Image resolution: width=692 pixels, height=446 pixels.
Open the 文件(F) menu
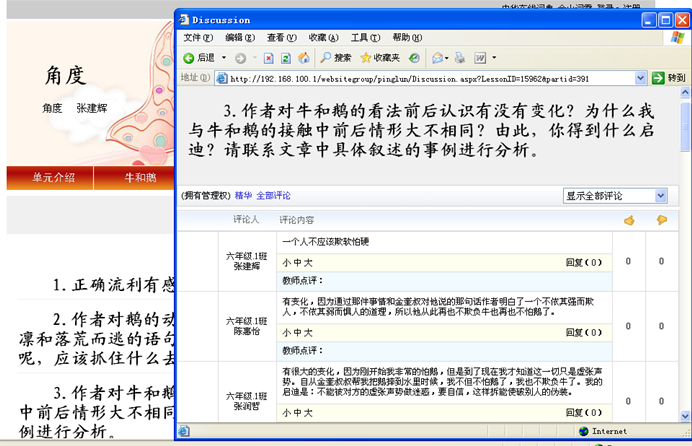click(198, 38)
